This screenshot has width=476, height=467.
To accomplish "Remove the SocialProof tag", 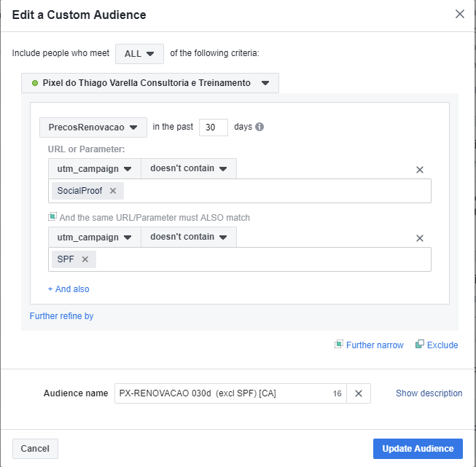I will [113, 191].
